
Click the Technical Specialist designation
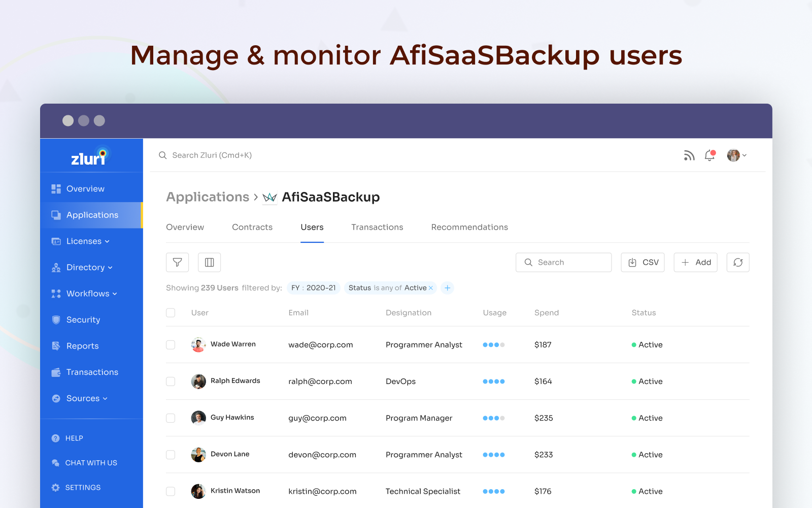coord(423,491)
